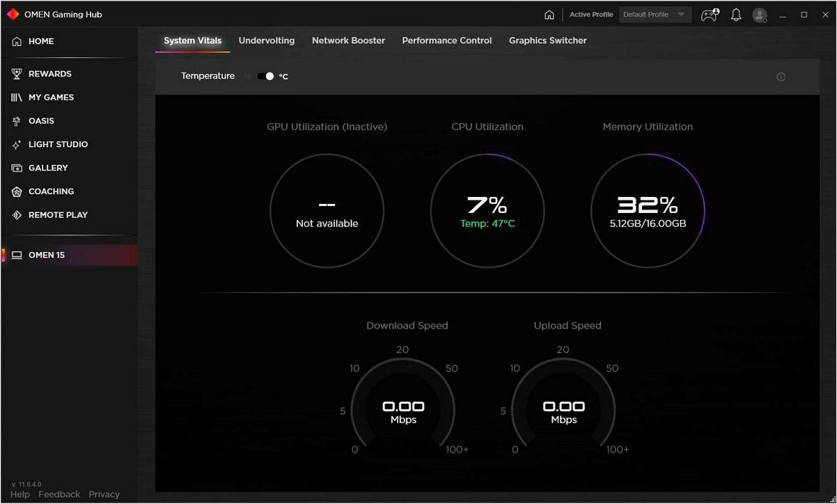Click the Help link

point(20,494)
